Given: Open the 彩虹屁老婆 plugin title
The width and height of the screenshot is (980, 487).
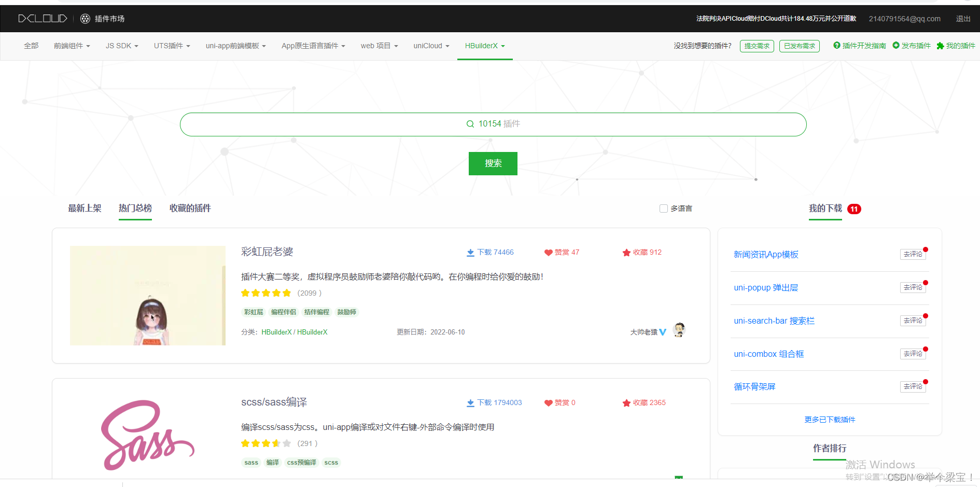Looking at the screenshot, I should tap(267, 252).
